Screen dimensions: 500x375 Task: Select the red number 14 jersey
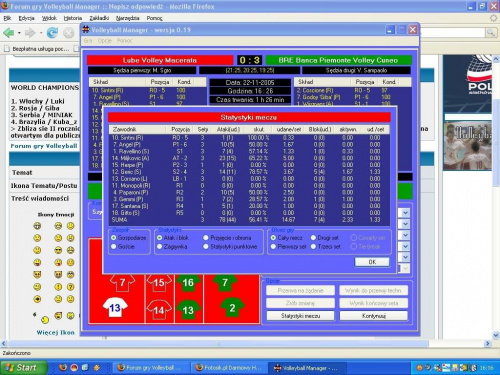159,310
